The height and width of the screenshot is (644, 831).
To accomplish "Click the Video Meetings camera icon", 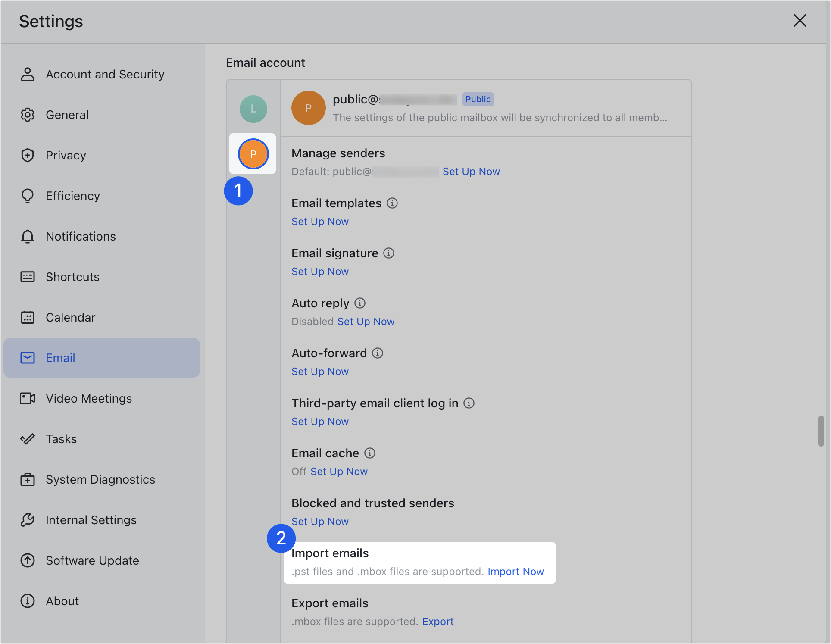I will [x=28, y=398].
